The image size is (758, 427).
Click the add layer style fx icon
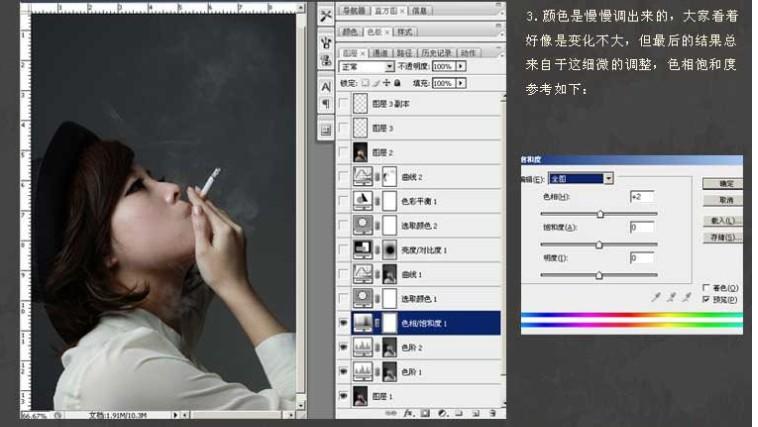coord(408,413)
